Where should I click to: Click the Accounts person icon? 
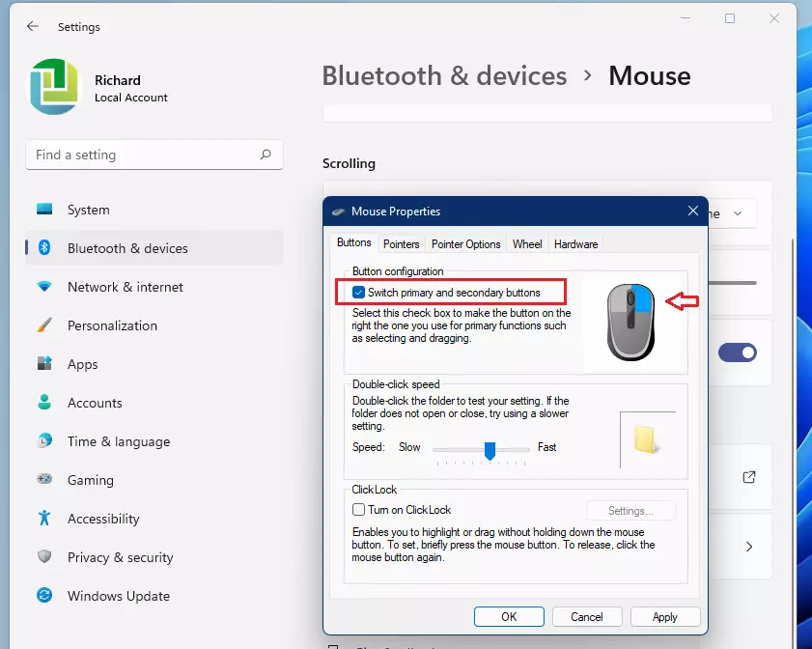click(44, 402)
